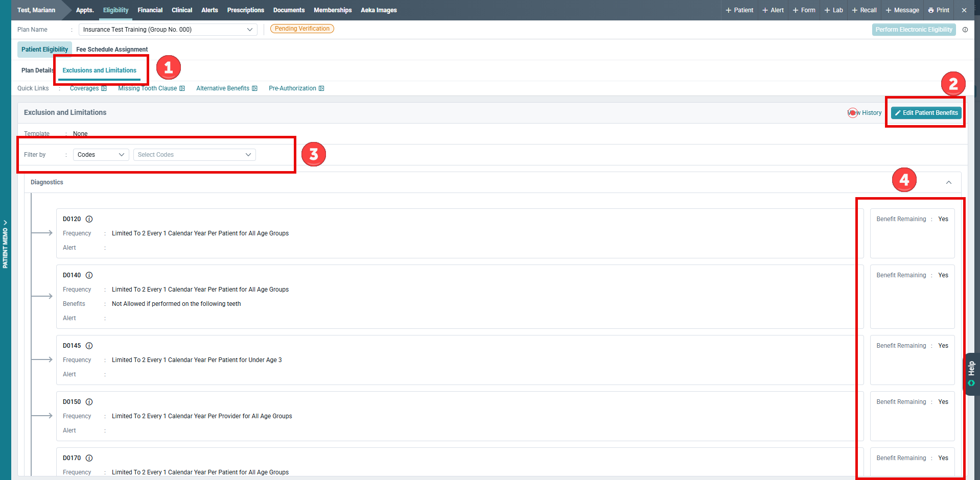
Task: Print the patient eligibility page
Action: [x=939, y=10]
